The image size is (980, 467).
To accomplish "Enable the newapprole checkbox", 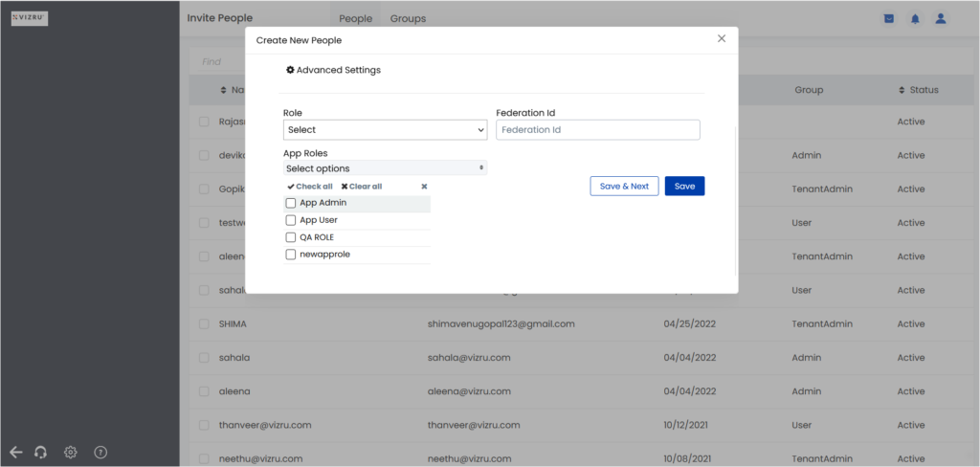I will tap(291, 255).
